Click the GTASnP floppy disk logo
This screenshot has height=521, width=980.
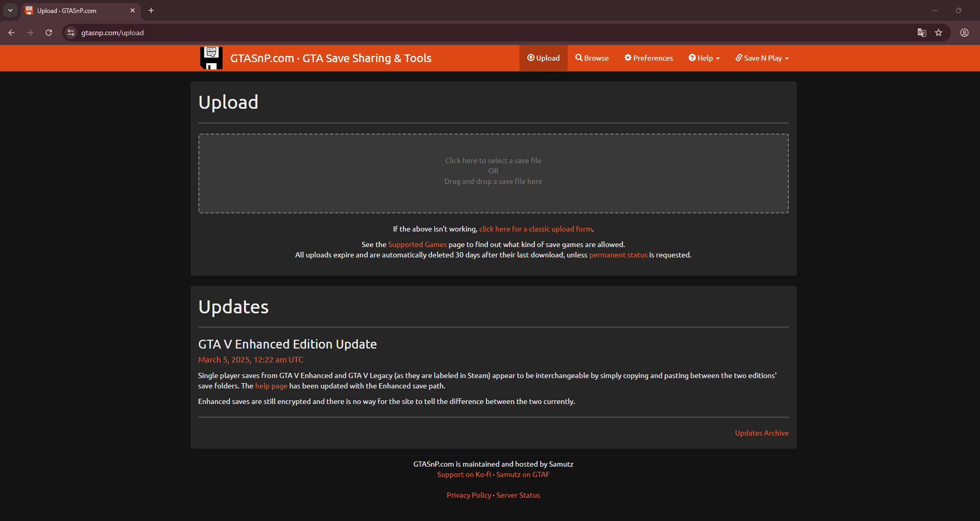pyautogui.click(x=211, y=58)
